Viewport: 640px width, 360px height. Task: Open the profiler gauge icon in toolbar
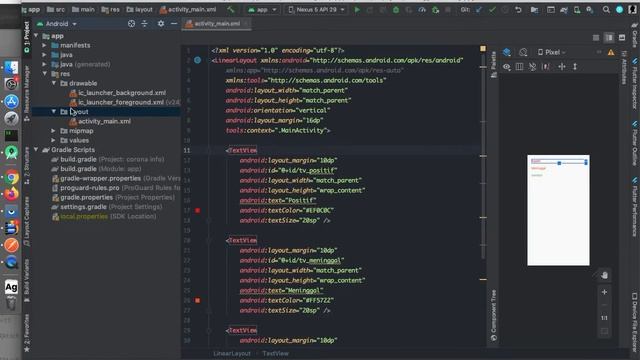422,9
